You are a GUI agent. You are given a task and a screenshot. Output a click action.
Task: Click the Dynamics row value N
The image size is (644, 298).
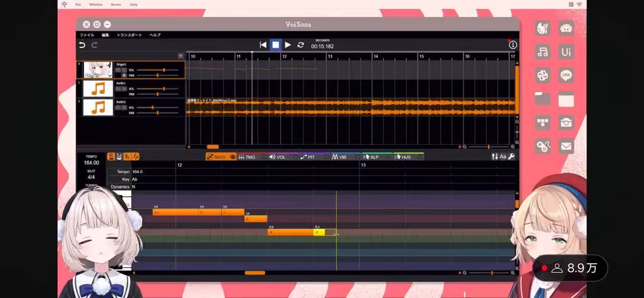134,187
